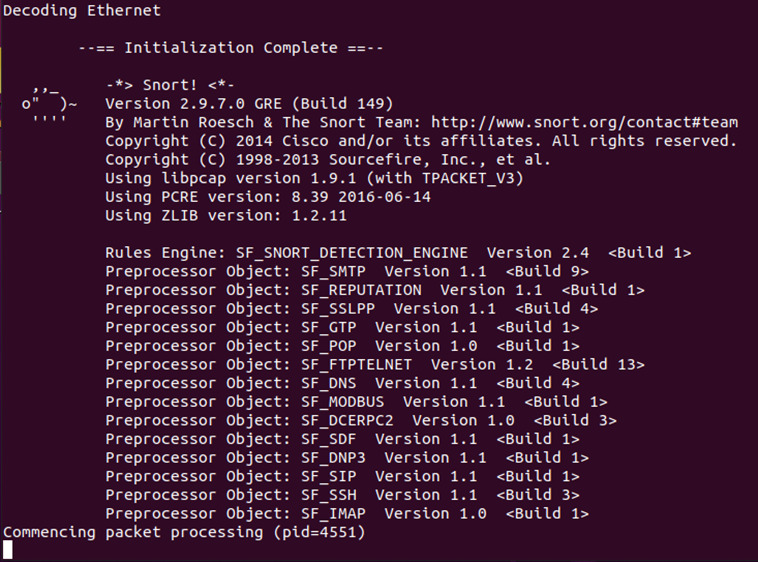Click the SF_SSH preprocessor line
This screenshot has height=562, width=758.
click(341, 495)
